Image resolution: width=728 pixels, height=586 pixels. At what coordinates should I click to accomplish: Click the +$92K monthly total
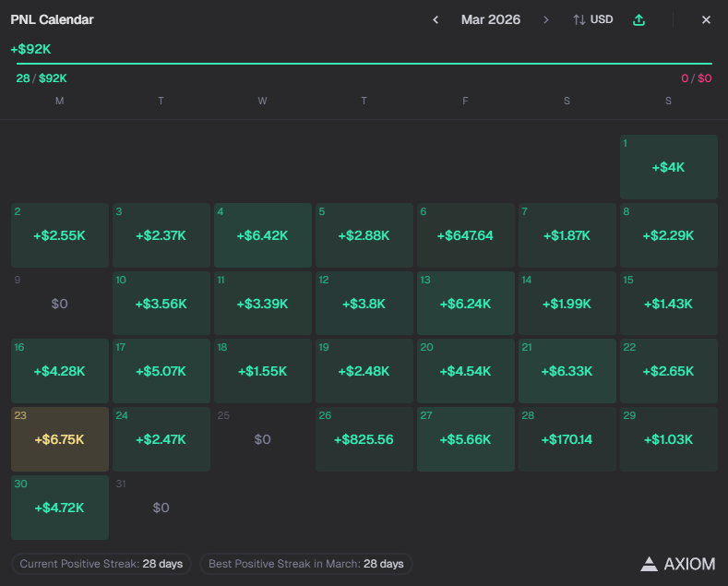pyautogui.click(x=30, y=49)
